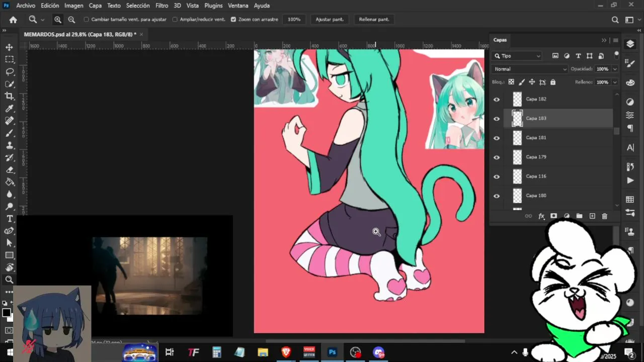Viewport: 644px width, 362px height.
Task: Open the Paragraph panel icon in right dock
Action: point(630,129)
